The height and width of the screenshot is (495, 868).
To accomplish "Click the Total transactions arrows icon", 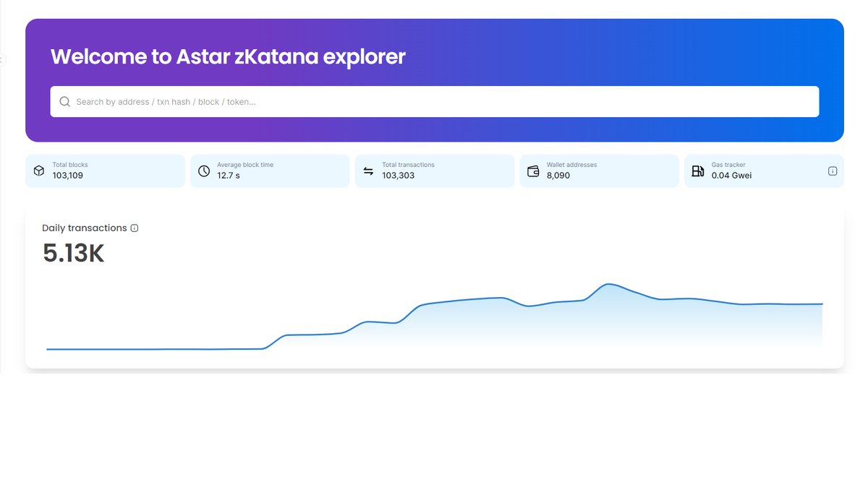I will (368, 171).
